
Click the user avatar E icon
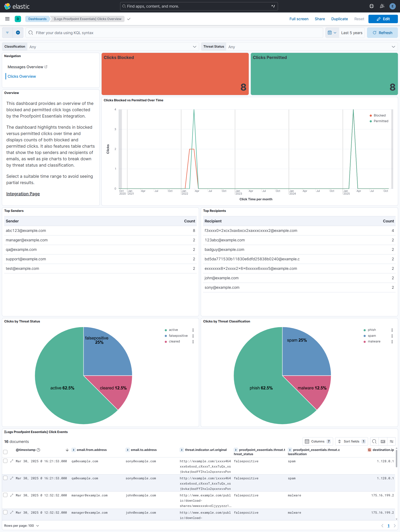point(392,6)
